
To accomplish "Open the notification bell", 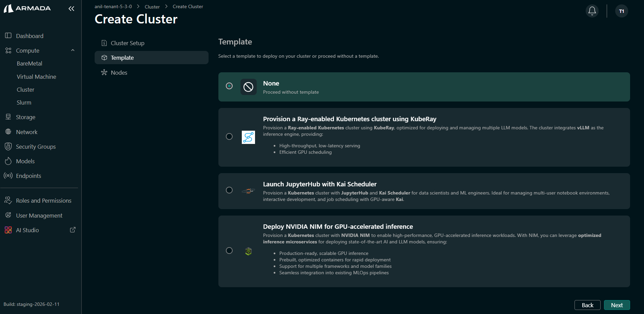I will [592, 11].
